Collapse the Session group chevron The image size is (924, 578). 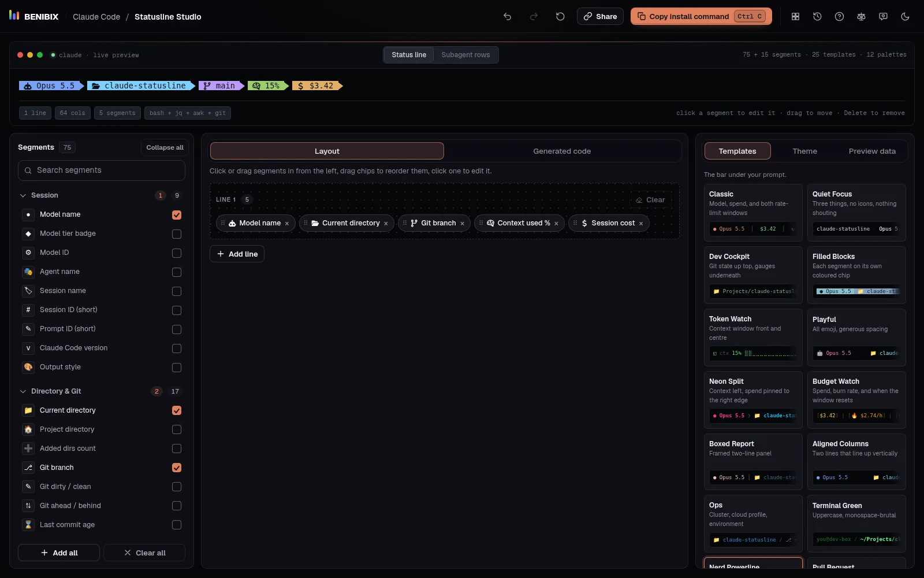coord(23,195)
